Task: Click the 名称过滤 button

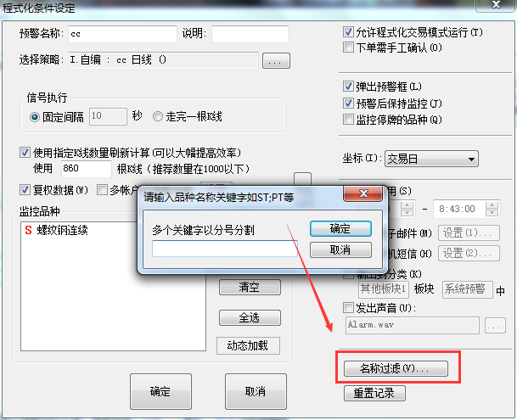Action: coord(396,368)
